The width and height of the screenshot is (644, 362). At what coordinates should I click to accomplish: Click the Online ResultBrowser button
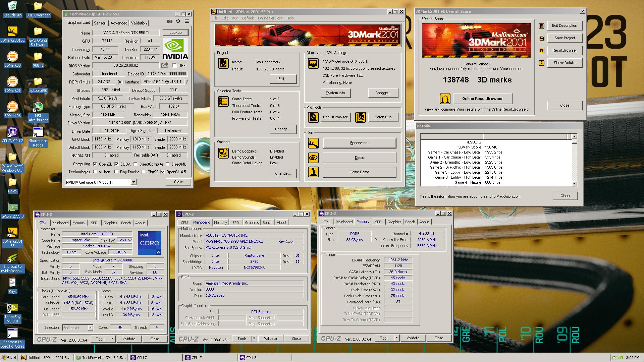point(482,99)
